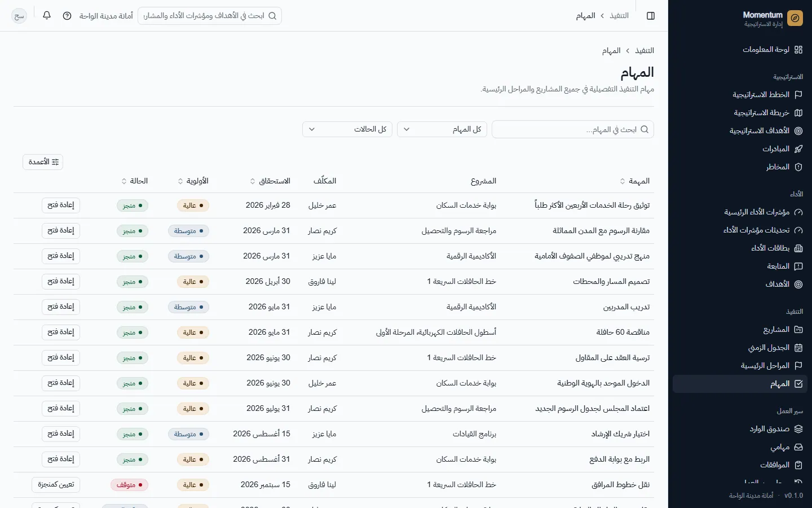Click the notifications bell icon
The width and height of the screenshot is (812, 508).
(x=47, y=16)
